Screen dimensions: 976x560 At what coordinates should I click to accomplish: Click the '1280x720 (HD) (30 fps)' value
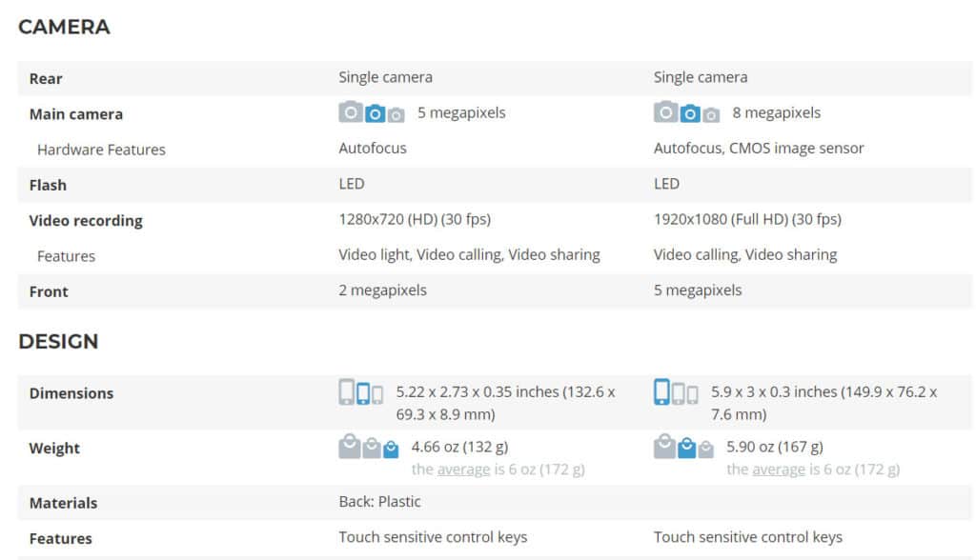[x=415, y=220]
